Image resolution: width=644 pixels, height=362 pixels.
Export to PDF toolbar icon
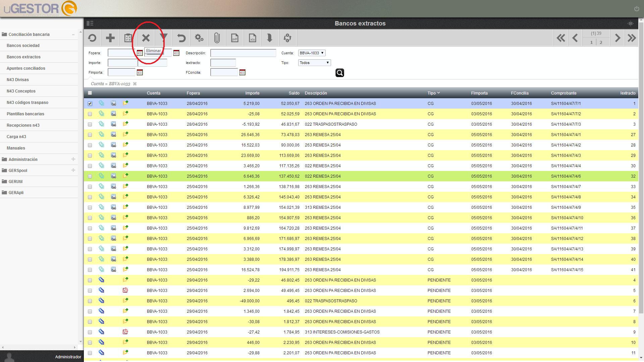tap(235, 38)
